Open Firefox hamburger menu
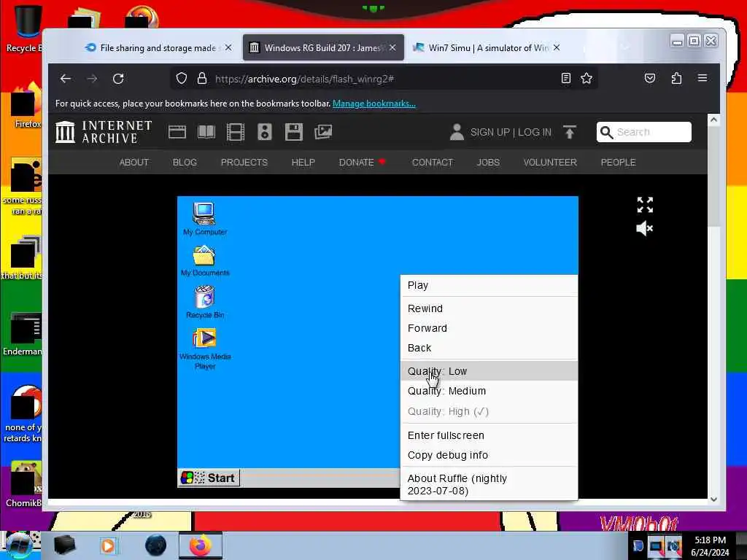This screenshot has width=747, height=560. click(703, 77)
